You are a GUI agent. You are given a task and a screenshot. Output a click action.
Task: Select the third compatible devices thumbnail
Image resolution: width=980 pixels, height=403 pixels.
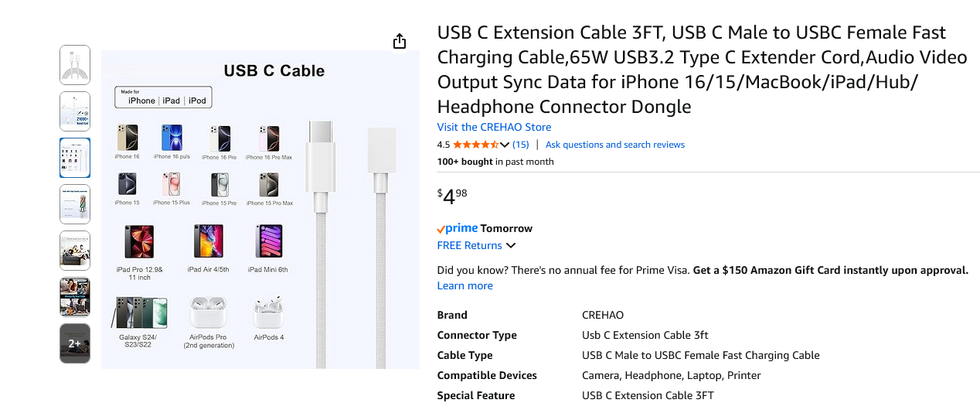point(75,158)
